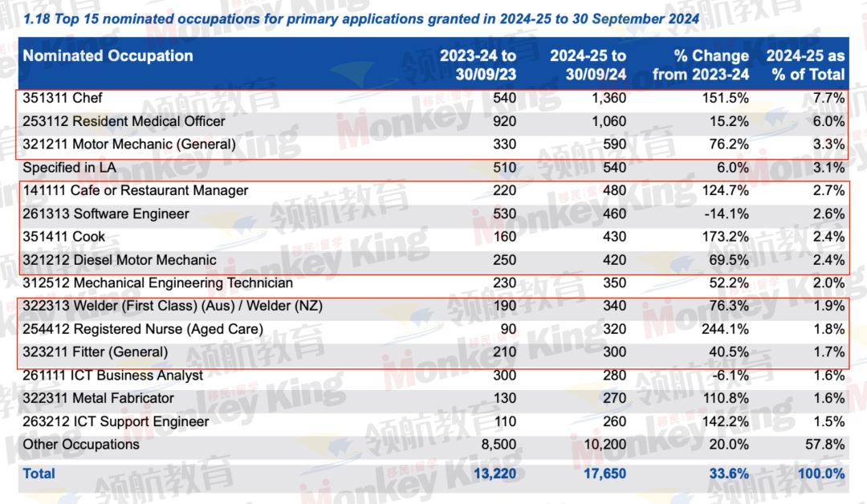Click the Other Occupations row label
Image resolution: width=867 pixels, height=504 pixels.
[80, 445]
